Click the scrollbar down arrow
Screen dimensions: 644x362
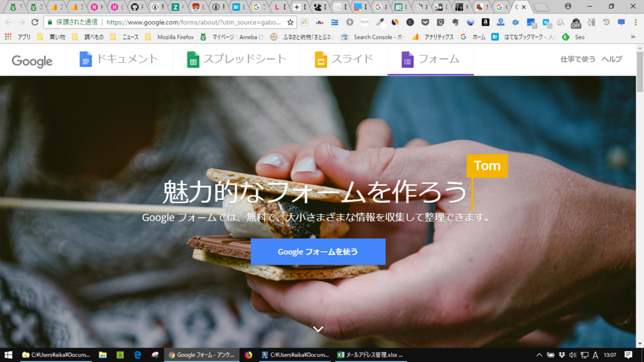click(640, 344)
